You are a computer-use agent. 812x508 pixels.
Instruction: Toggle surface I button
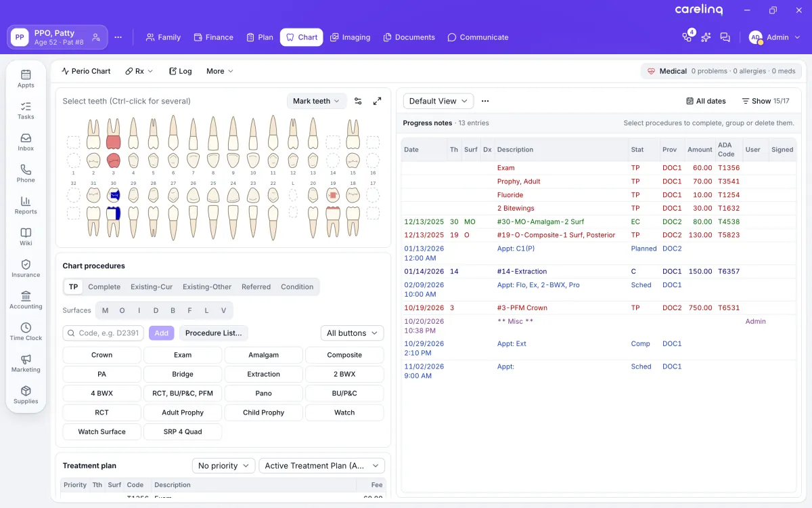click(139, 311)
